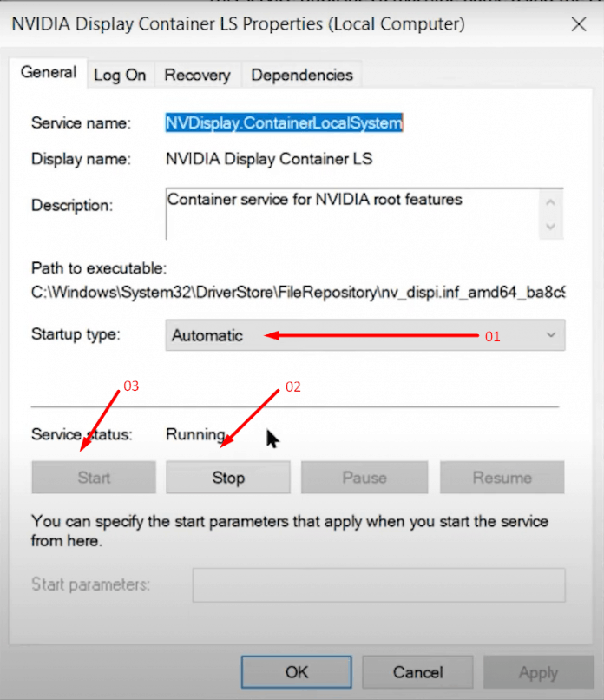The image size is (604, 700).
Task: Open the Recovery tab
Action: point(197,75)
